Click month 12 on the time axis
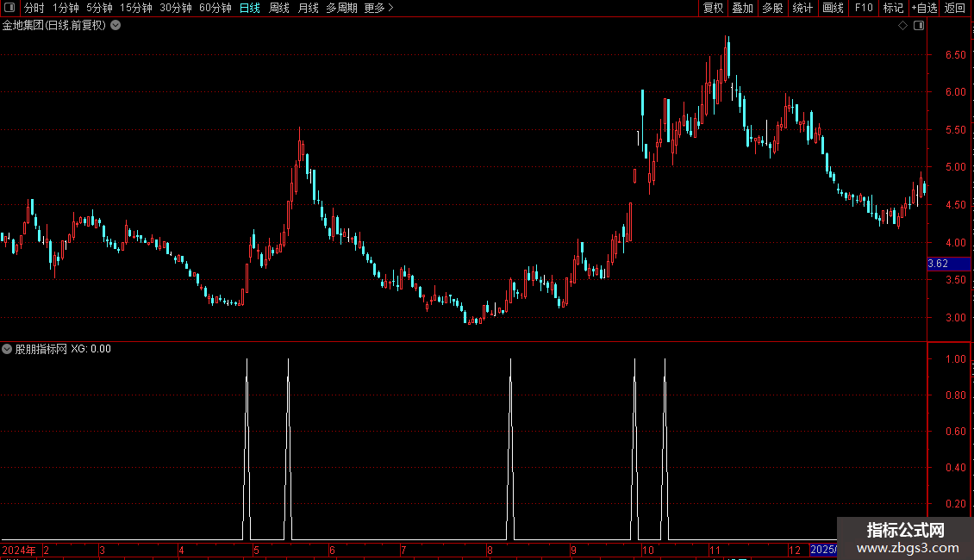Image resolution: width=974 pixels, height=560 pixels. click(795, 550)
